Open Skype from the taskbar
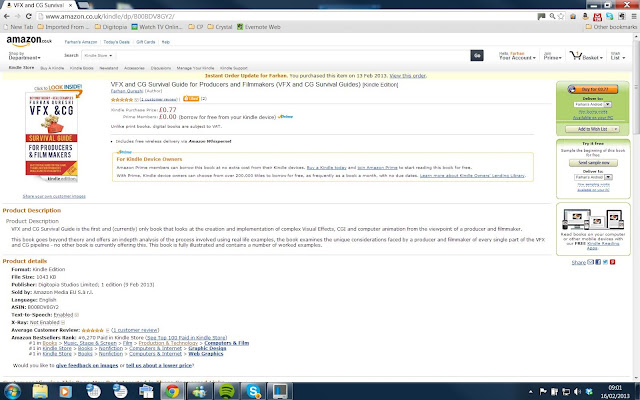The image size is (640, 400). [x=253, y=391]
